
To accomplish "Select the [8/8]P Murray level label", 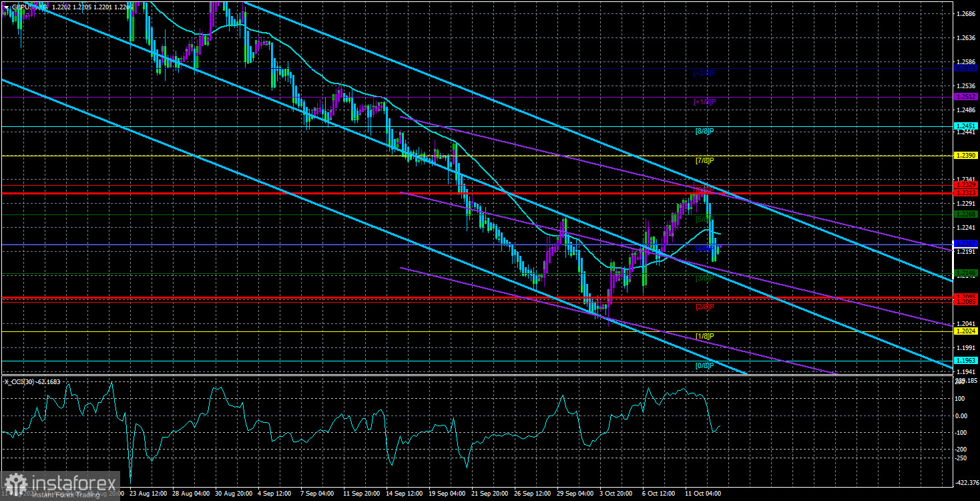I will [704, 131].
